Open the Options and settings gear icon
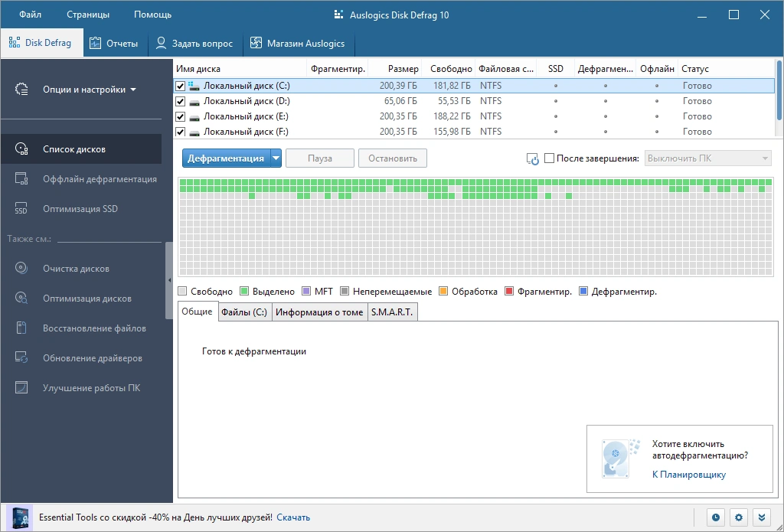Image resolution: width=784 pixels, height=532 pixels. click(21, 90)
